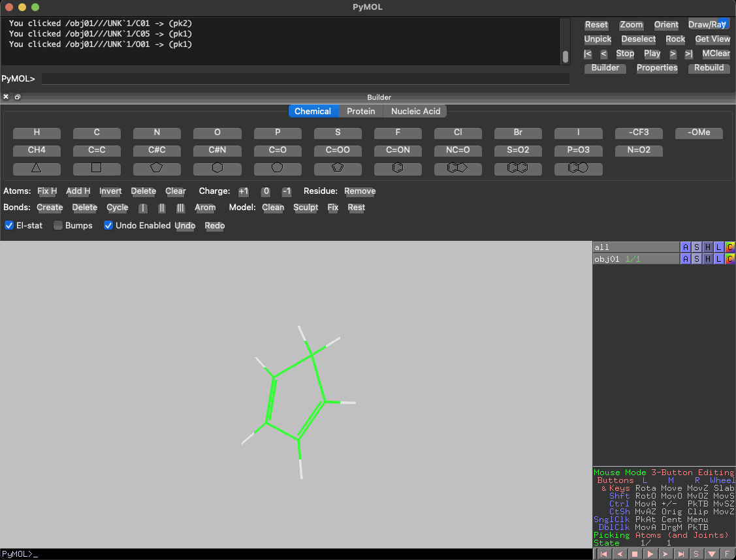This screenshot has height=560, width=736.
Task: Click the |< first-frame button in top panel
Action: (x=588, y=54)
